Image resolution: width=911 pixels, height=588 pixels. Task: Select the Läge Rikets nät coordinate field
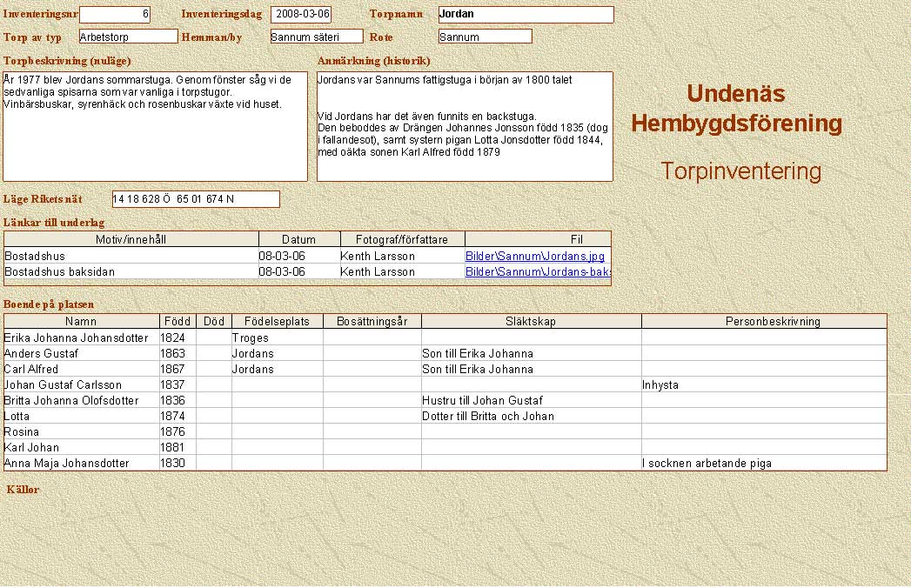pyautogui.click(x=196, y=199)
